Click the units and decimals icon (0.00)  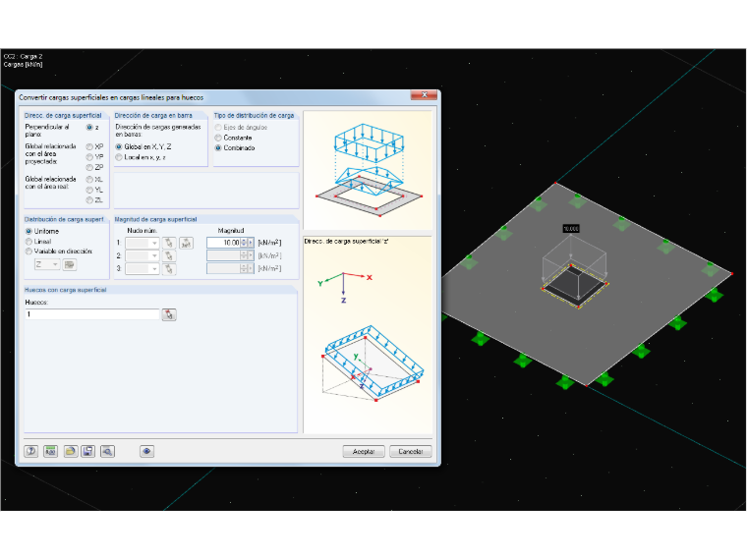click(x=50, y=451)
